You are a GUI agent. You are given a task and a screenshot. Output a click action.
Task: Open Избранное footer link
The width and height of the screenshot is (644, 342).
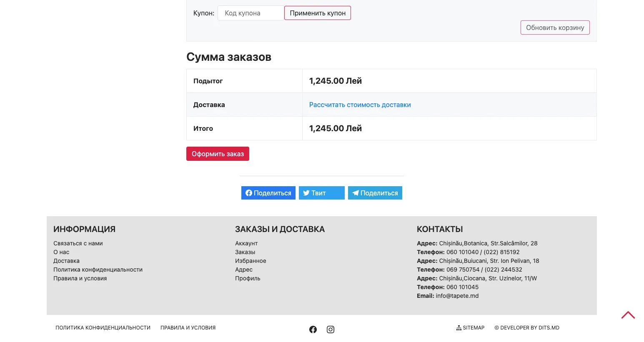(251, 261)
